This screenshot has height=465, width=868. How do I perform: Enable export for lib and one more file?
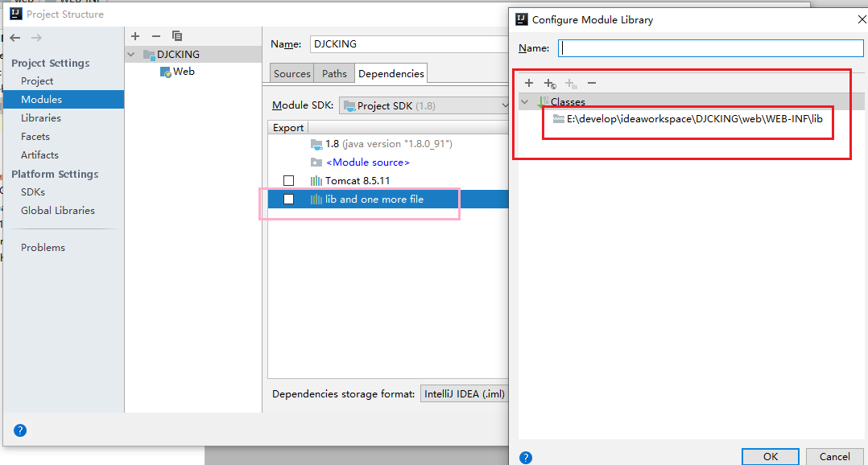point(288,199)
